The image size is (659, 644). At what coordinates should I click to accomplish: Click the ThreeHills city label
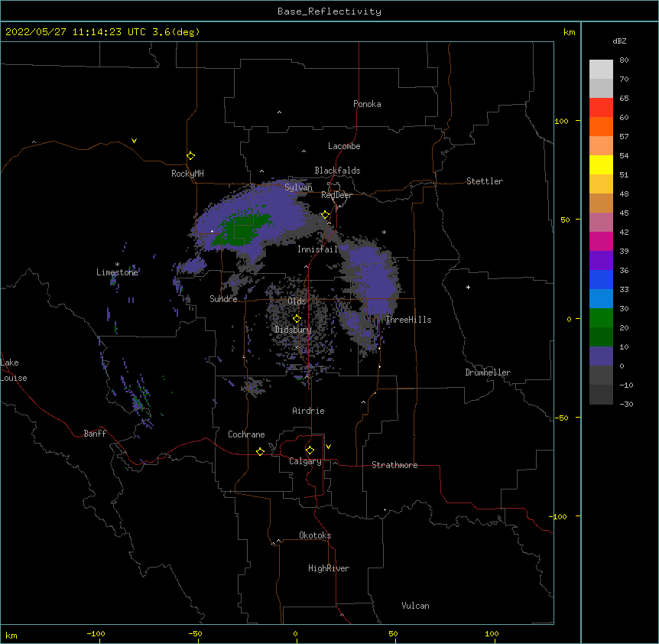pos(408,320)
